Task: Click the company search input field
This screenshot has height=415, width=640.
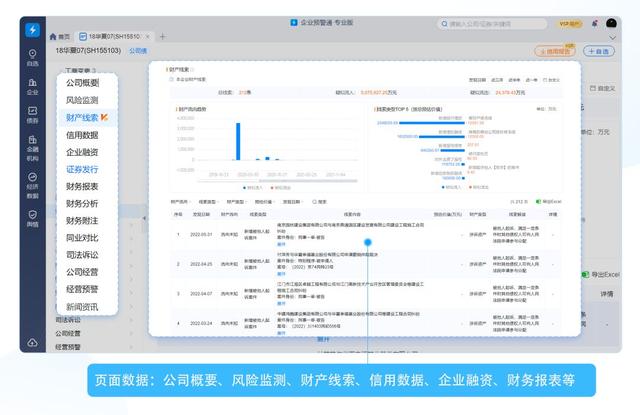Action: coord(491,24)
